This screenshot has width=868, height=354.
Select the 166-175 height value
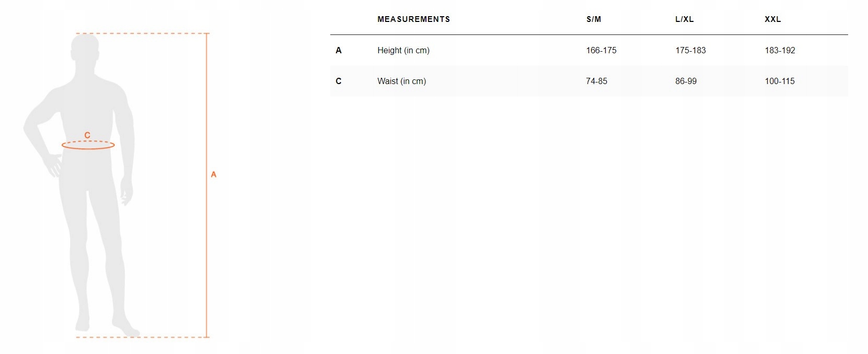(x=601, y=51)
